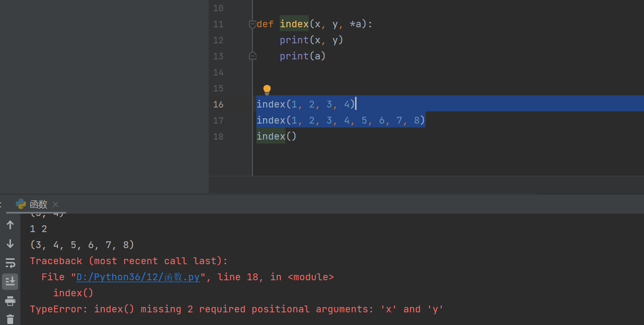Click line number 18 in the gutter
The height and width of the screenshot is (325, 644).
[x=218, y=136]
